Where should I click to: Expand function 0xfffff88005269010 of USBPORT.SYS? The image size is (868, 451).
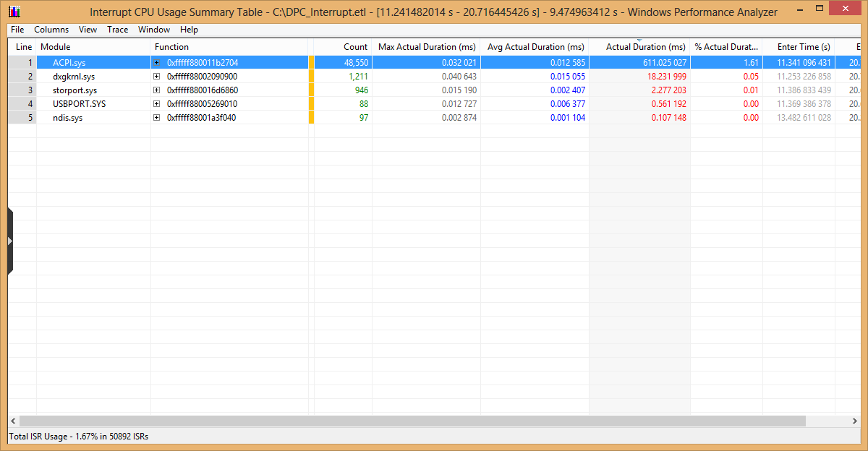pos(156,104)
